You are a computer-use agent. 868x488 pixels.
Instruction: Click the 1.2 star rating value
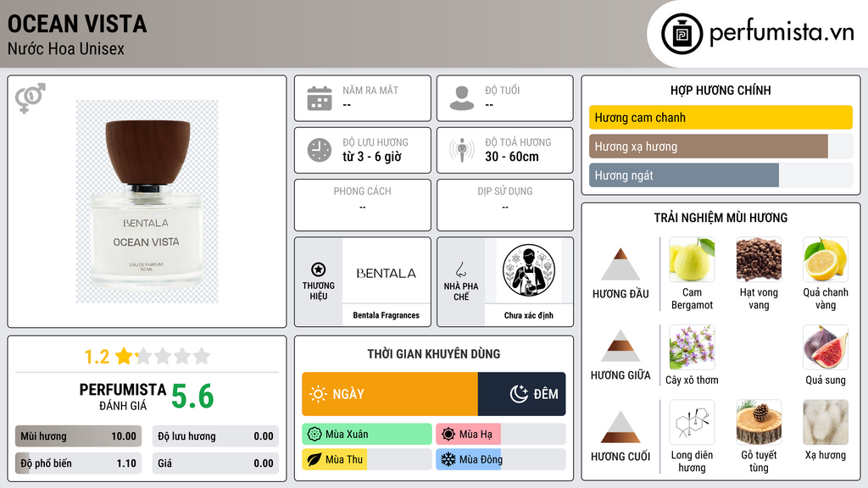click(97, 357)
